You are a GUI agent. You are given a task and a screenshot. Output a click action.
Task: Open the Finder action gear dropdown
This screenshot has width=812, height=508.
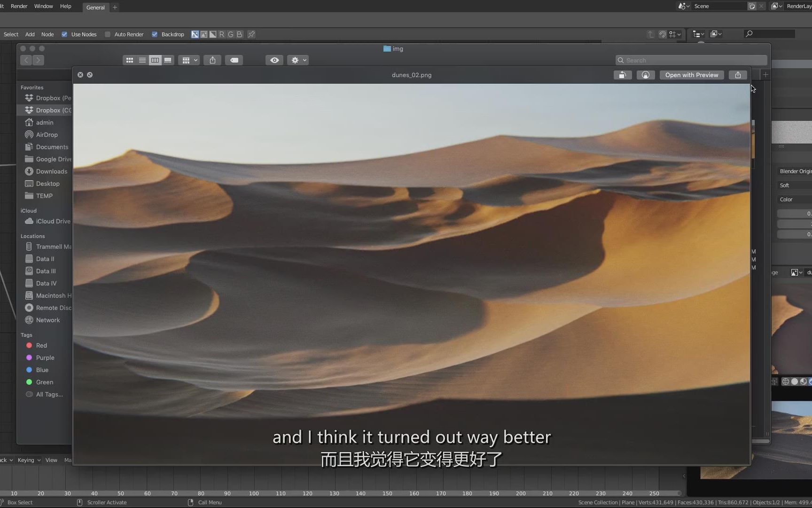pos(297,60)
